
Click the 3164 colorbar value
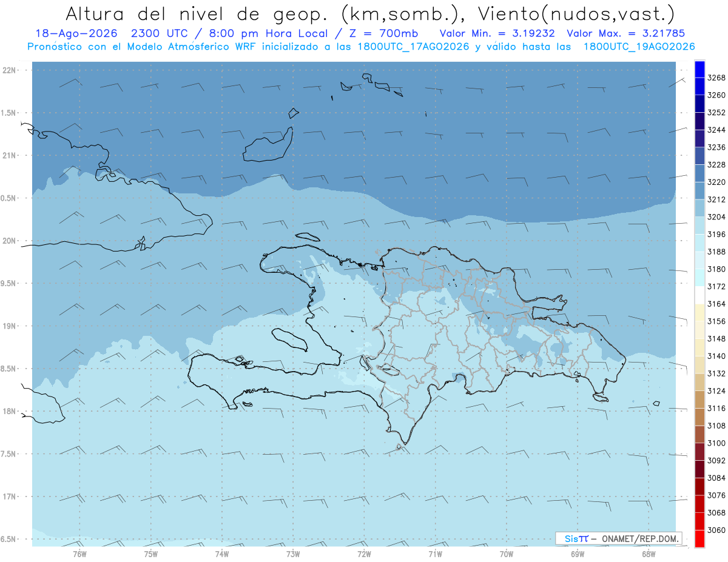[x=716, y=304]
